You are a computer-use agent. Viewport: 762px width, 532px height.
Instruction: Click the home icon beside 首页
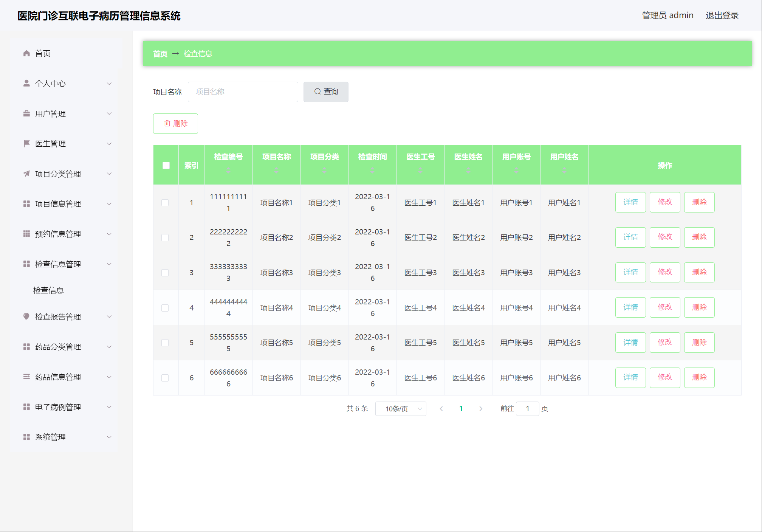[26, 53]
